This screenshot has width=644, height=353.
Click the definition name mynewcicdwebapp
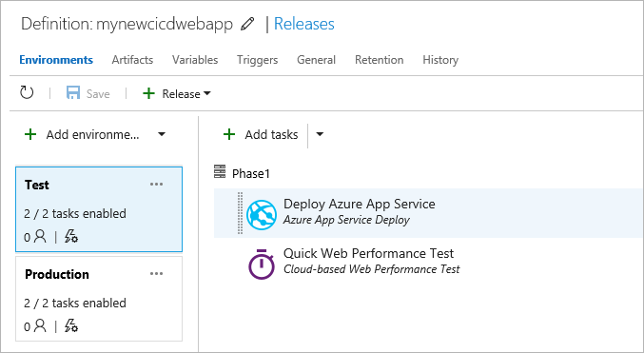[165, 24]
